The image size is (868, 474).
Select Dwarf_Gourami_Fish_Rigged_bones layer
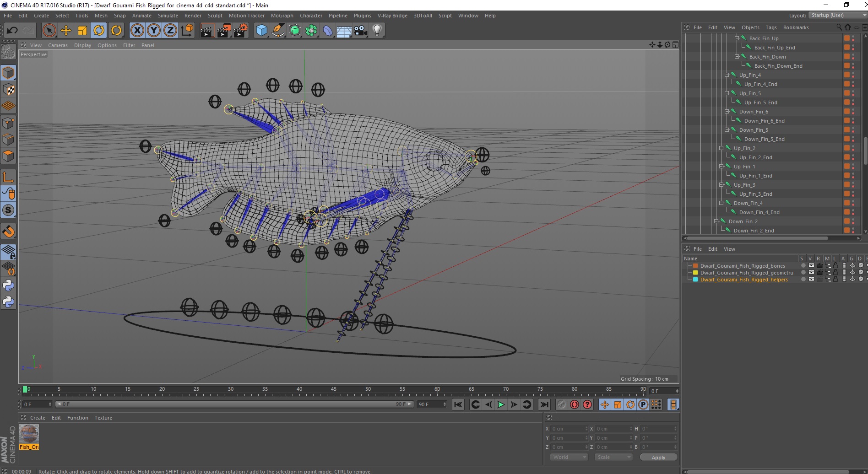(x=742, y=266)
